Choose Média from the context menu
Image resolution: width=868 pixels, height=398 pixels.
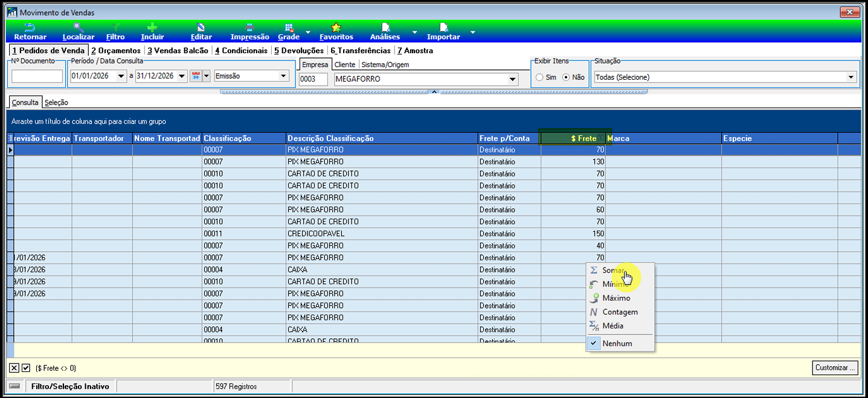(620, 326)
